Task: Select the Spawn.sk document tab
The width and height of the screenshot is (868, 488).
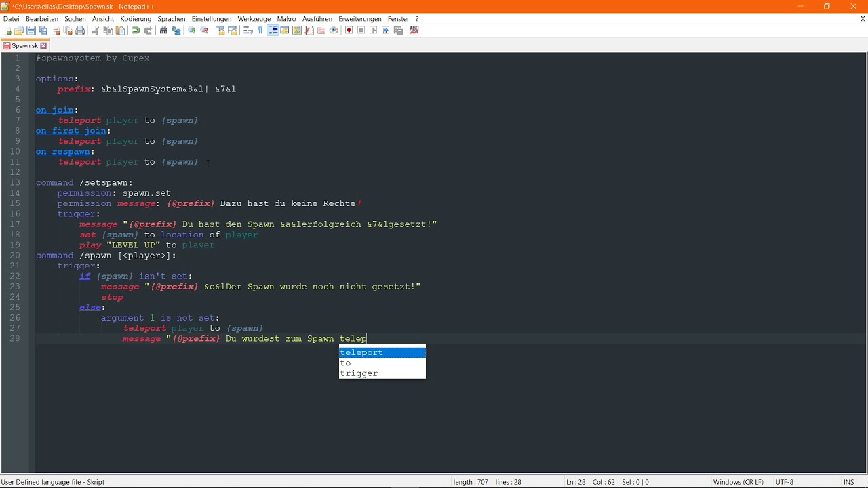Action: pyautogui.click(x=25, y=46)
